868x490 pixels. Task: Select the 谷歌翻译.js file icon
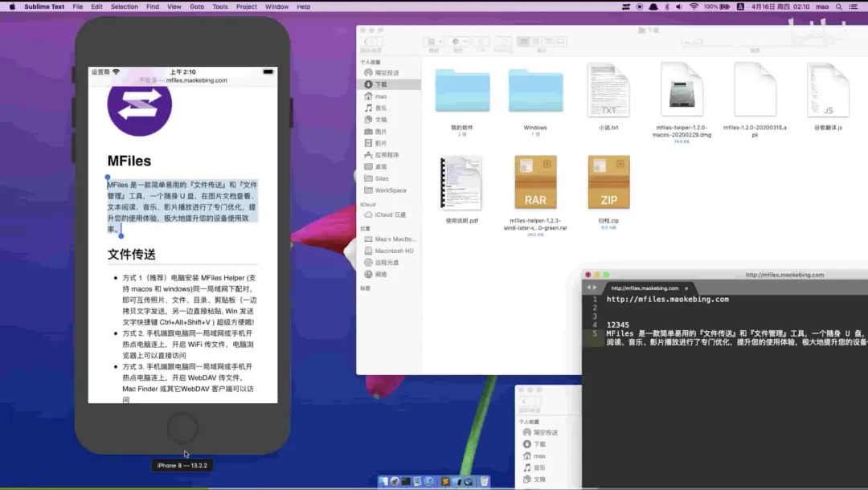pyautogui.click(x=828, y=90)
